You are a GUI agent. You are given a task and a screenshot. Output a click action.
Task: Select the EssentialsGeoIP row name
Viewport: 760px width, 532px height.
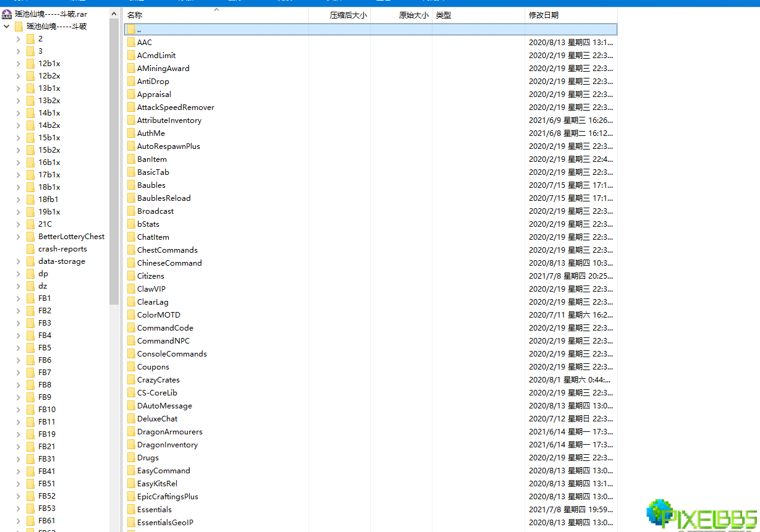click(x=165, y=522)
